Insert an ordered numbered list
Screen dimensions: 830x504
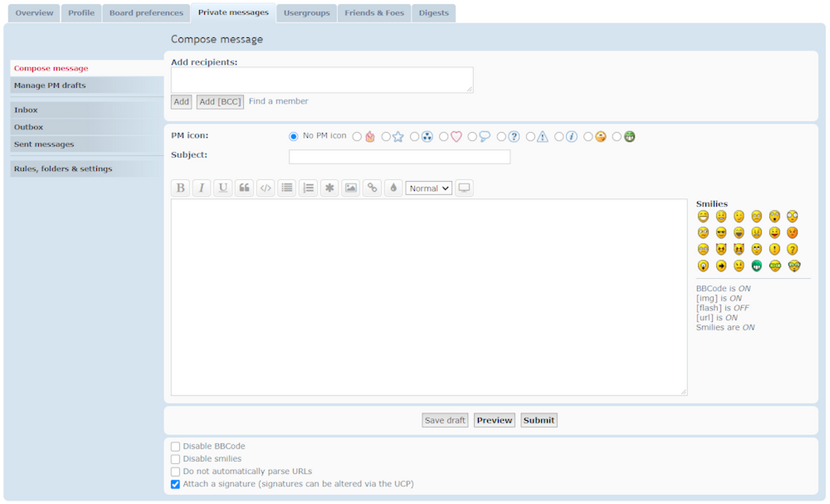coord(308,188)
